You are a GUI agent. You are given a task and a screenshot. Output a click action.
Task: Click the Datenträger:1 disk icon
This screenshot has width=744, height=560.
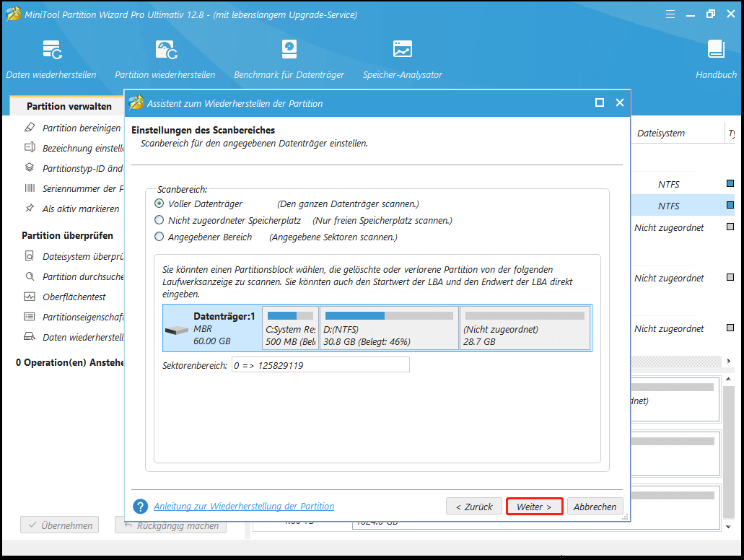(177, 330)
